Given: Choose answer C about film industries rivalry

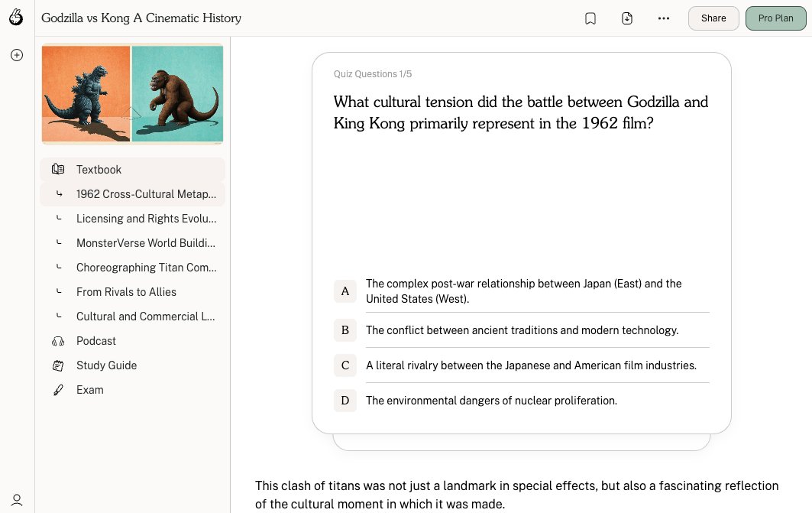Looking at the screenshot, I should [522, 365].
